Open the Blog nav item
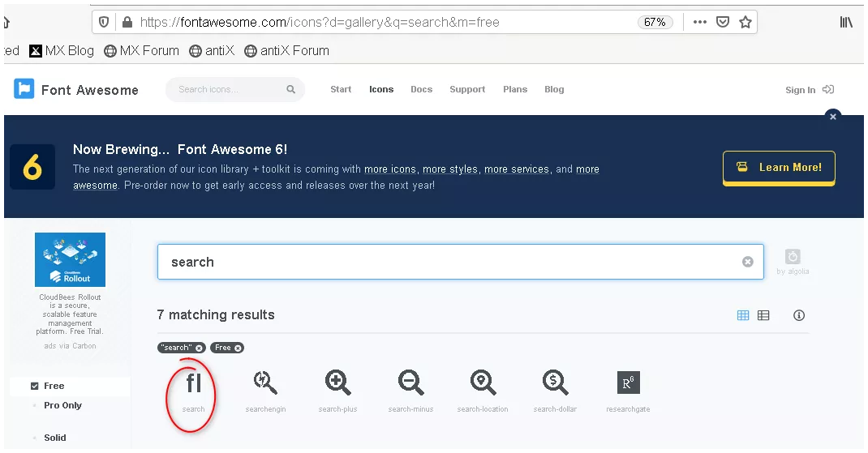 554,89
